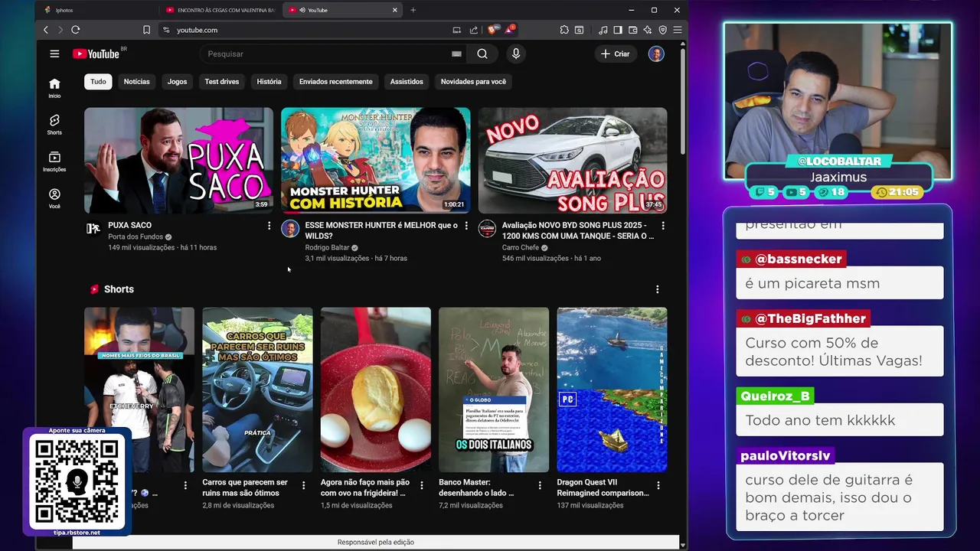Open the Leo AI sparkle icon
Viewport: 980px width, 551px height.
click(648, 30)
